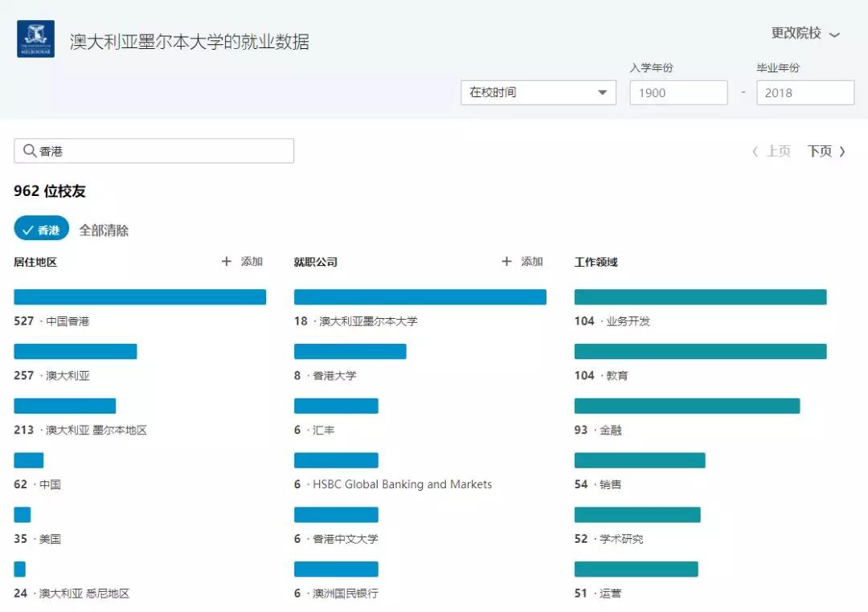
Task: Select the 中国香港 527 bar
Action: (140, 297)
